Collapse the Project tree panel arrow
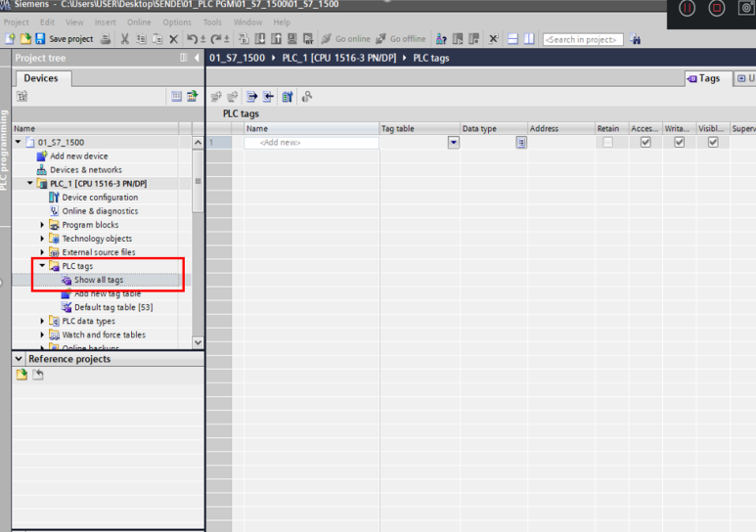 tap(197, 58)
